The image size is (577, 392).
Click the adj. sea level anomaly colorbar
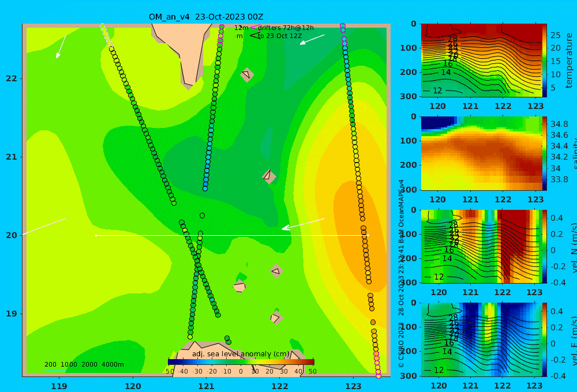click(241, 362)
